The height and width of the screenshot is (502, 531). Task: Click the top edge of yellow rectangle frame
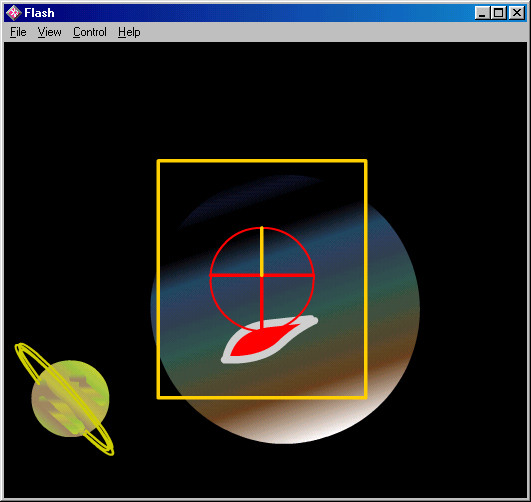click(262, 161)
